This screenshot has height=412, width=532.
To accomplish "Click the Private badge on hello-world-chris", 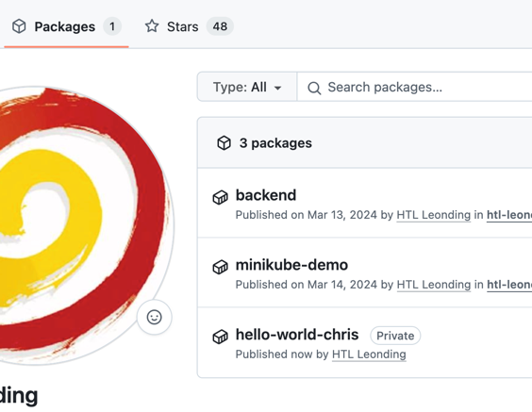I will tap(395, 336).
